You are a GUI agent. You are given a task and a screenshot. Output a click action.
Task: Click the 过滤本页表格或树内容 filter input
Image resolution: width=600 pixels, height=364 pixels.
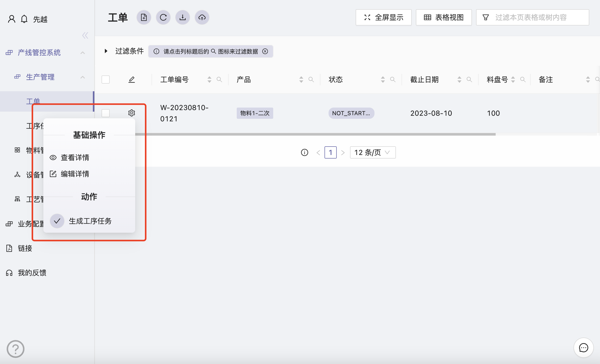(x=536, y=17)
